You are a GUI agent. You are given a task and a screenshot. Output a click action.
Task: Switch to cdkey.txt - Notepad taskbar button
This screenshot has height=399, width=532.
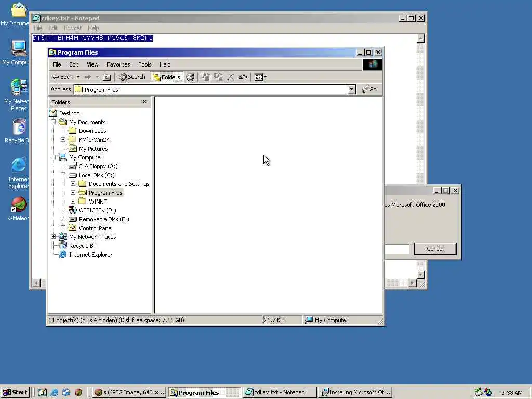coord(280,392)
